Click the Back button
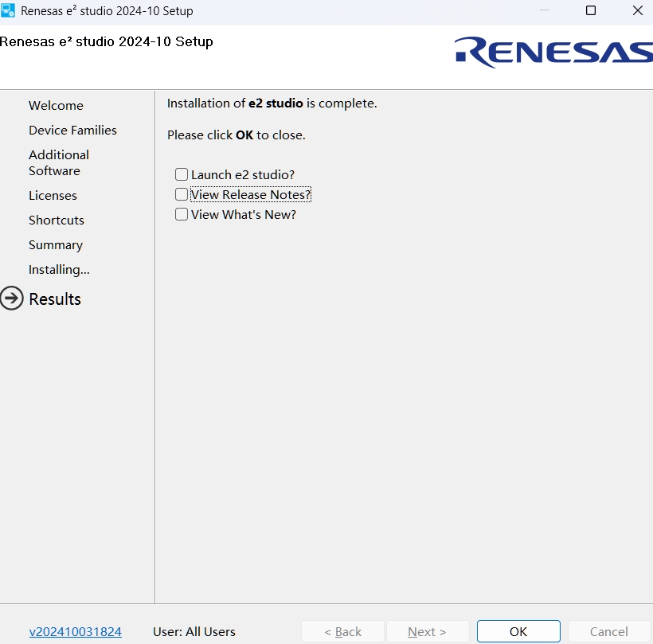653x644 pixels. (342, 631)
